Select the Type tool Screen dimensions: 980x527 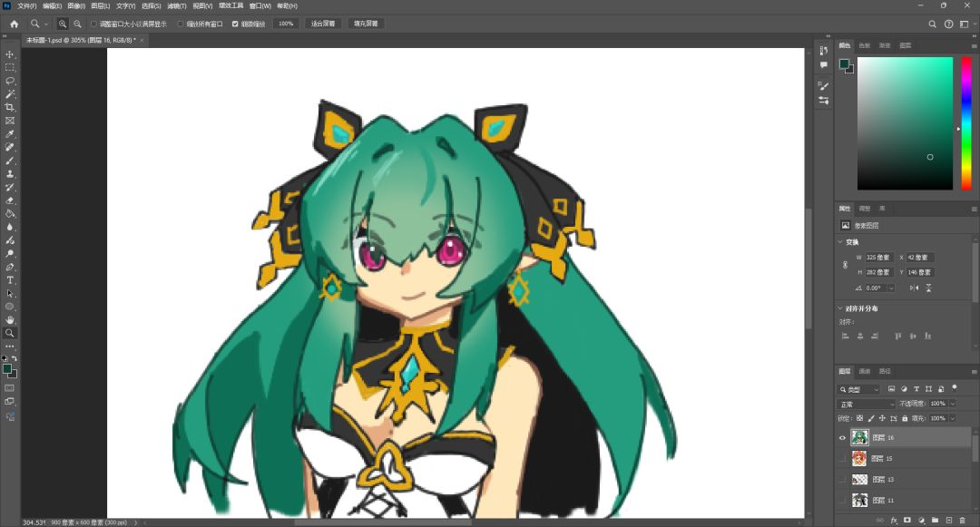click(9, 279)
